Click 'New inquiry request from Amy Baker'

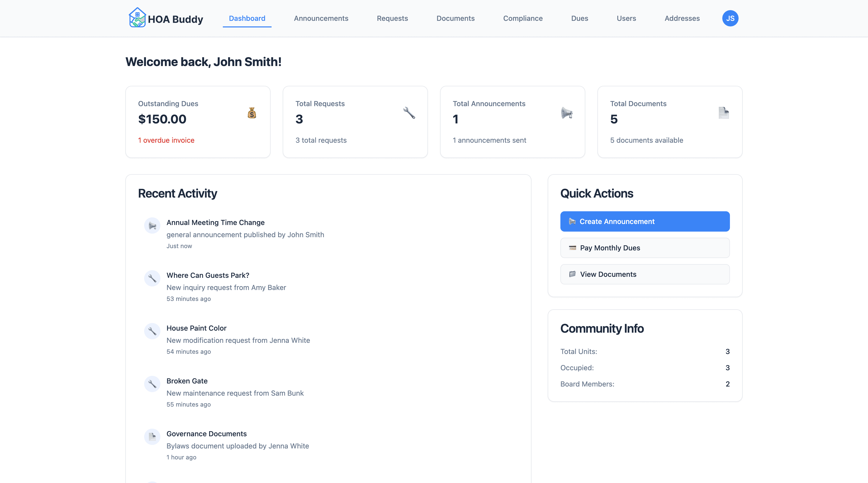pyautogui.click(x=226, y=287)
